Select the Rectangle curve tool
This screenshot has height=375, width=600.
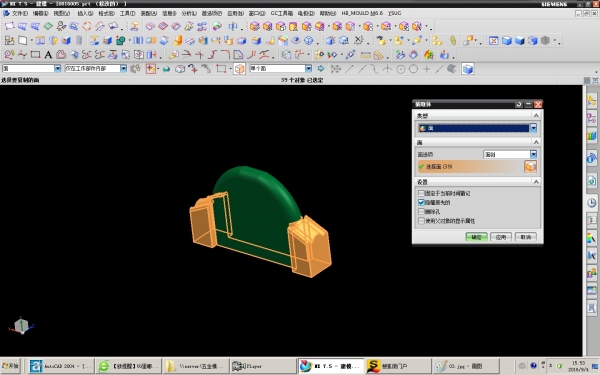pos(35,55)
